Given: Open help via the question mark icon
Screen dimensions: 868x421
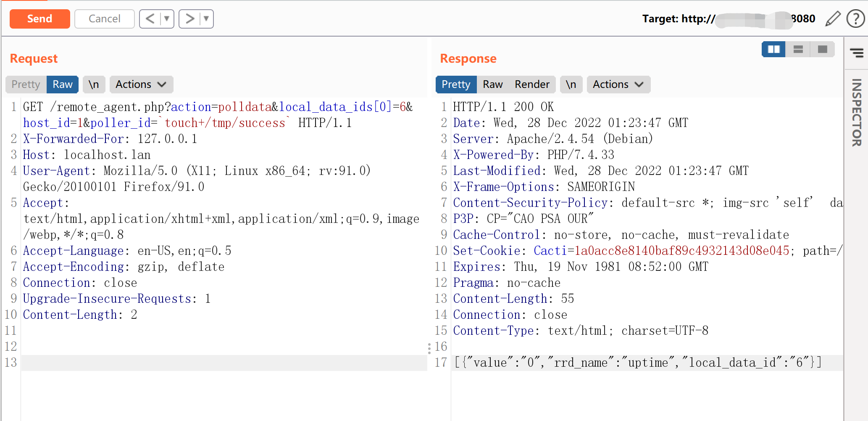Looking at the screenshot, I should (x=855, y=19).
